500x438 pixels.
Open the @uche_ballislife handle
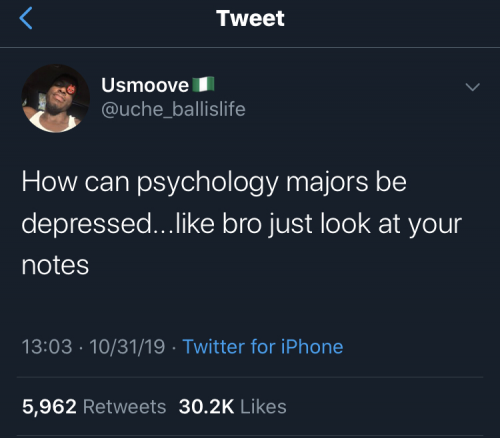click(173, 109)
